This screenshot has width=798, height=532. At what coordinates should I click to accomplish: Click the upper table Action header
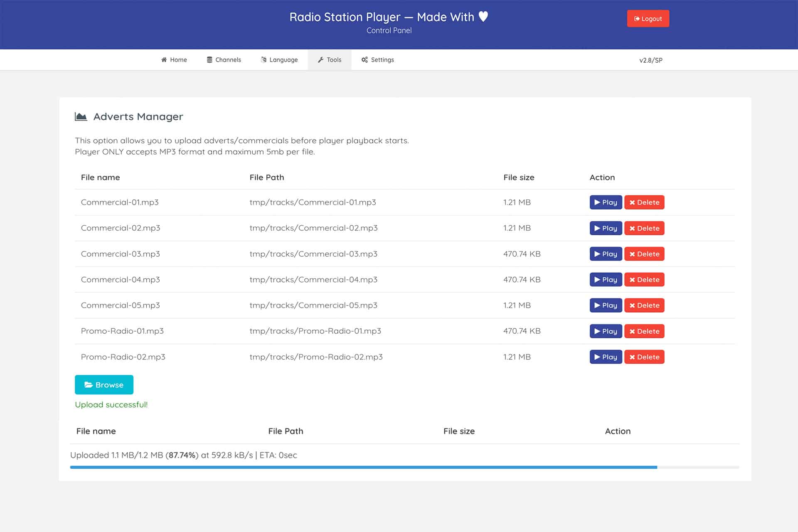[x=602, y=177]
